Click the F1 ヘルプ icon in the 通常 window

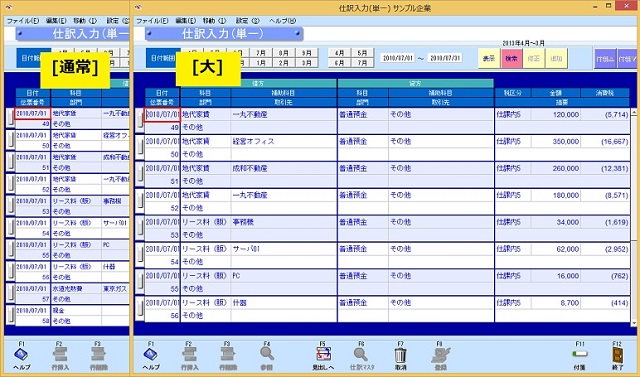[21, 353]
